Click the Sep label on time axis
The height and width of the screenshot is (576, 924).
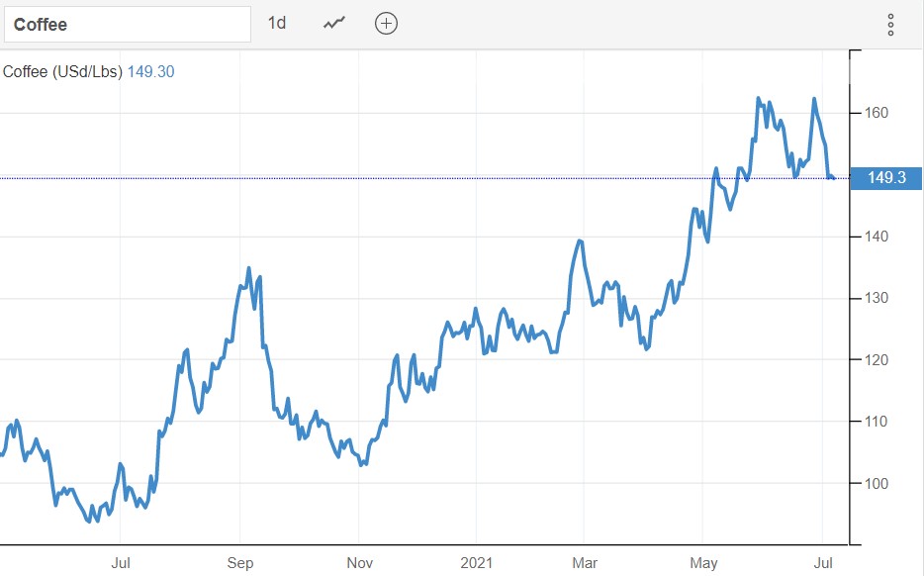click(x=239, y=563)
